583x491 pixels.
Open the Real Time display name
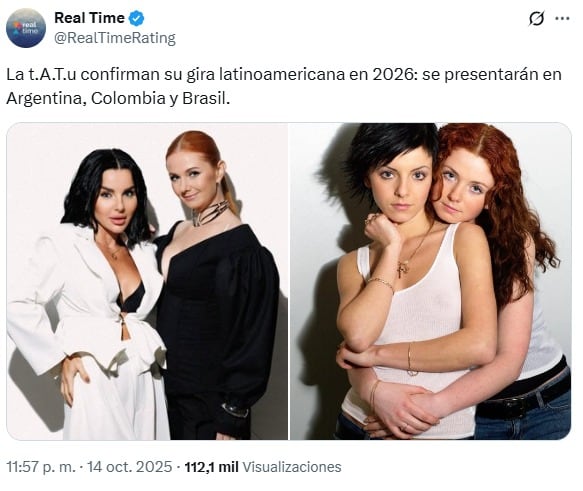(x=89, y=18)
